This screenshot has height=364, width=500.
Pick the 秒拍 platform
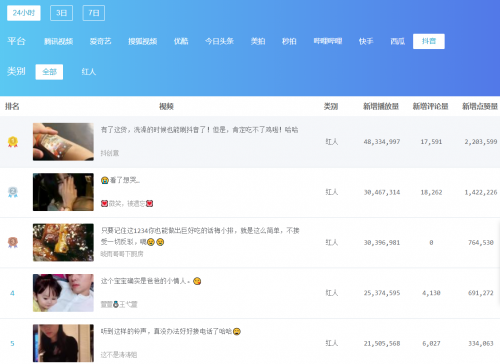click(x=289, y=41)
